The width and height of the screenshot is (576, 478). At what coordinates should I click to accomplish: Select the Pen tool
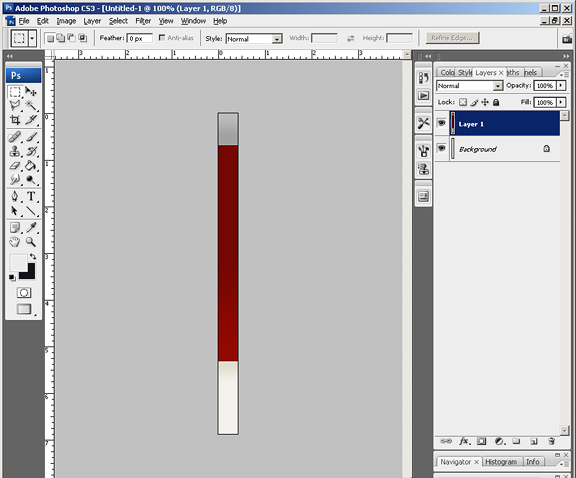pos(15,197)
